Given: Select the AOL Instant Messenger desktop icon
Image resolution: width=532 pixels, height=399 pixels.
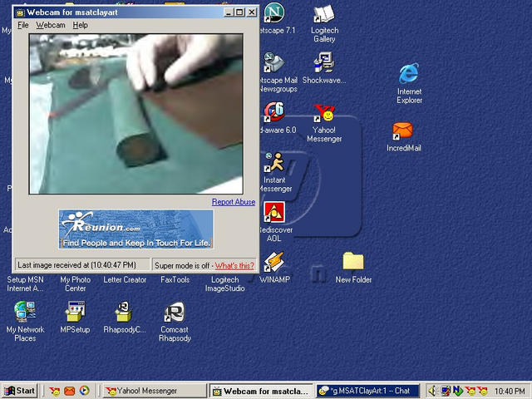Looking at the screenshot, I should point(274,162).
